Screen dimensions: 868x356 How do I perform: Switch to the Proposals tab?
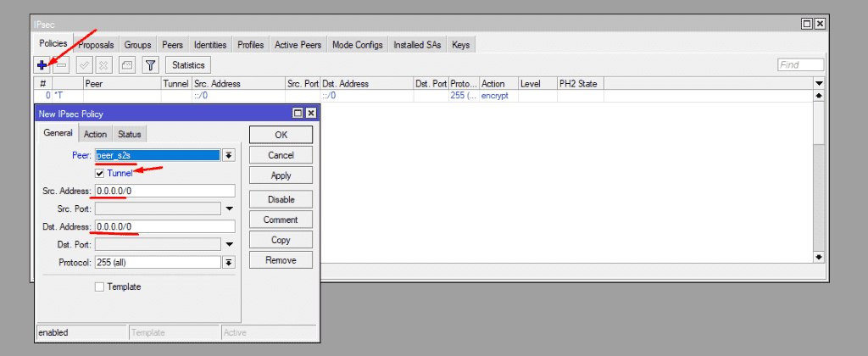point(96,45)
